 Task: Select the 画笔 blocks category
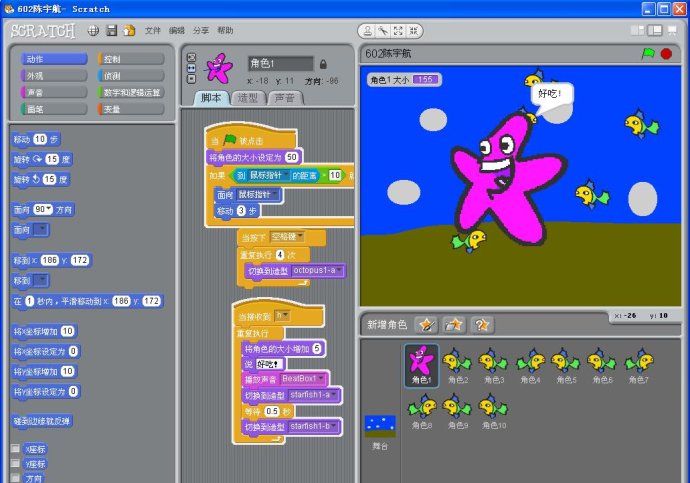(x=54, y=109)
